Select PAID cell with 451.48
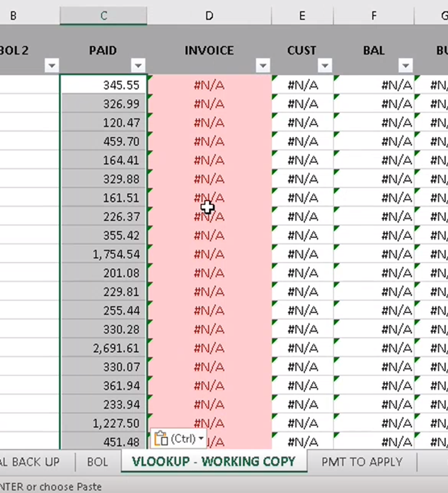Image resolution: width=448 pixels, height=493 pixels. pyautogui.click(x=103, y=441)
